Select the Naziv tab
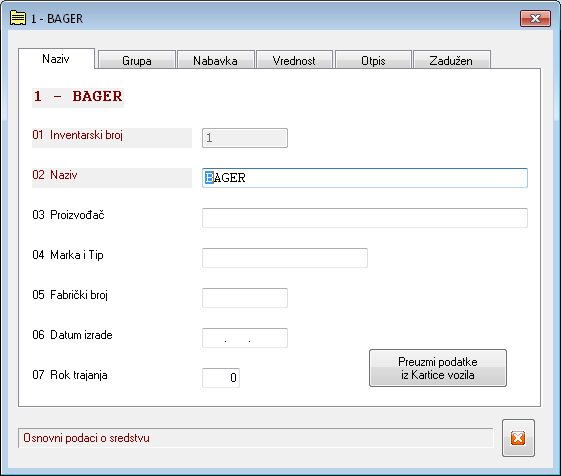 pyautogui.click(x=56, y=58)
